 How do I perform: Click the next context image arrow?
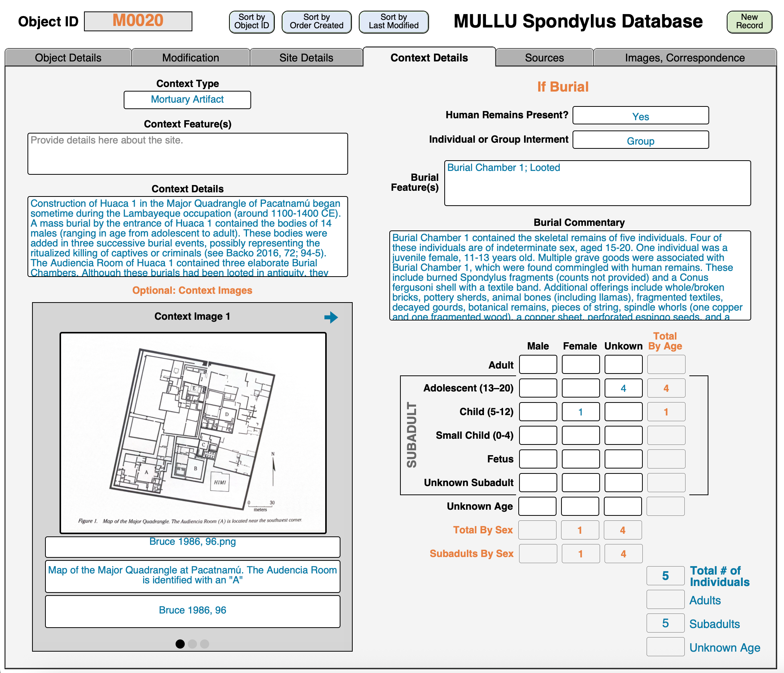pyautogui.click(x=331, y=317)
